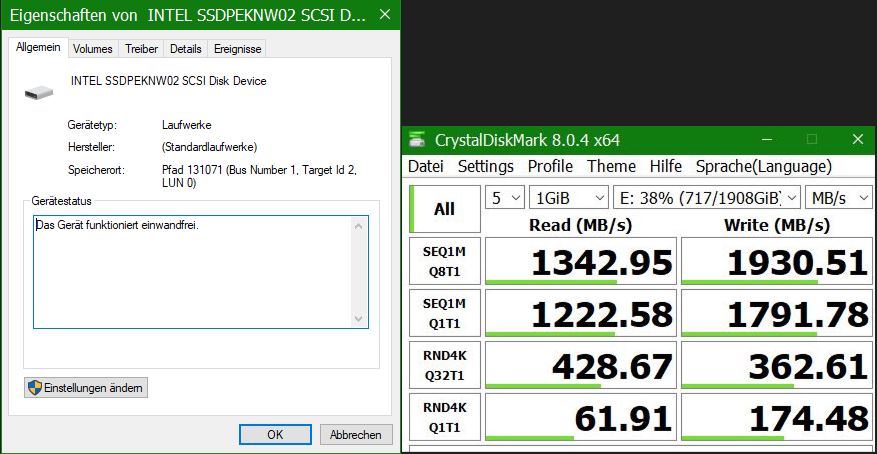The width and height of the screenshot is (877, 454).
Task: Click the disk drive icon in properties dialog
Action: pos(39,93)
